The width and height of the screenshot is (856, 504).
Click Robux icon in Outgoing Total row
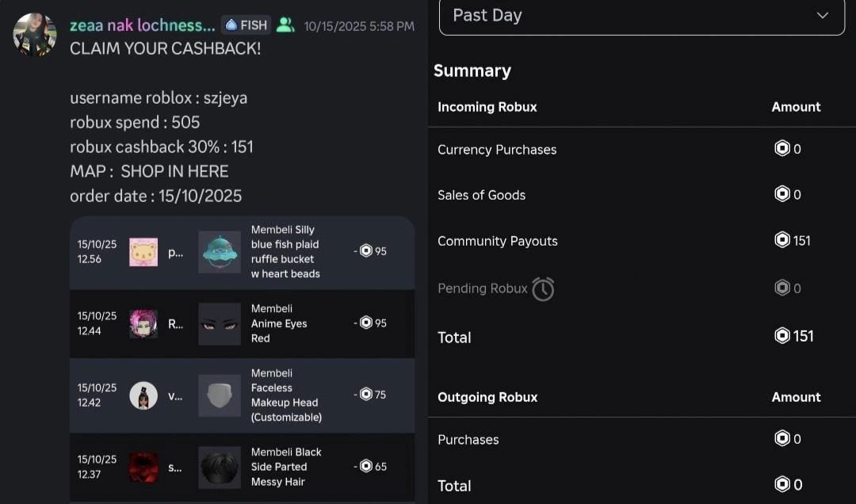(x=782, y=484)
